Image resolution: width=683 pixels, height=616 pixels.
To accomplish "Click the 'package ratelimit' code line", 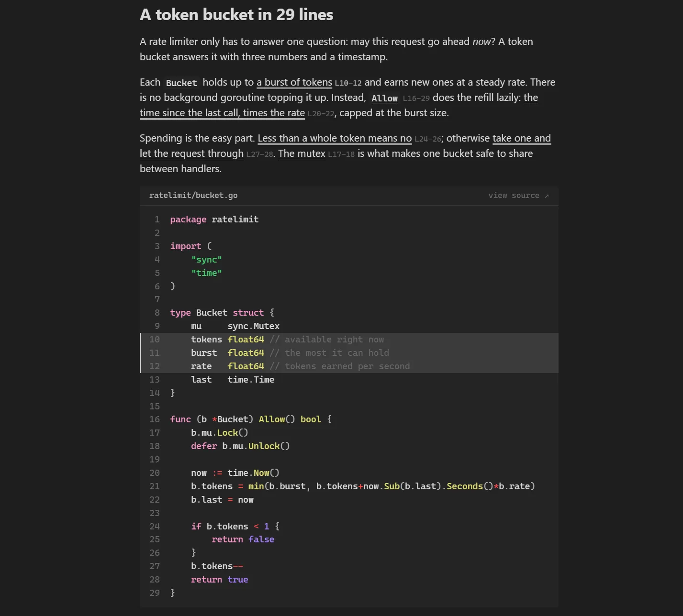I will [x=214, y=220].
